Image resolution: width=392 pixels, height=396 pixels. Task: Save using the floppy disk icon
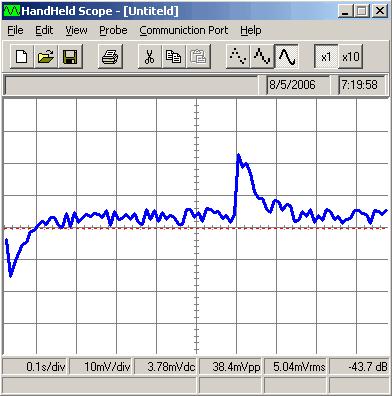(70, 56)
